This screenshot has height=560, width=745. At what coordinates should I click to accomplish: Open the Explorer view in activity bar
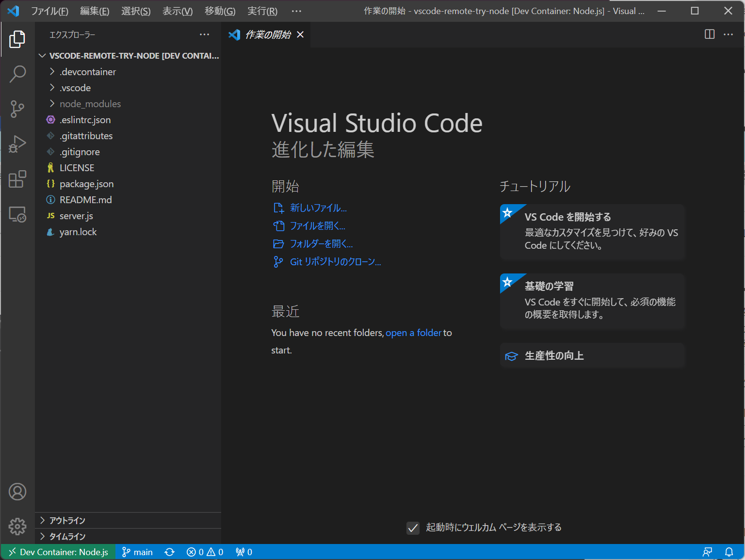pyautogui.click(x=17, y=39)
